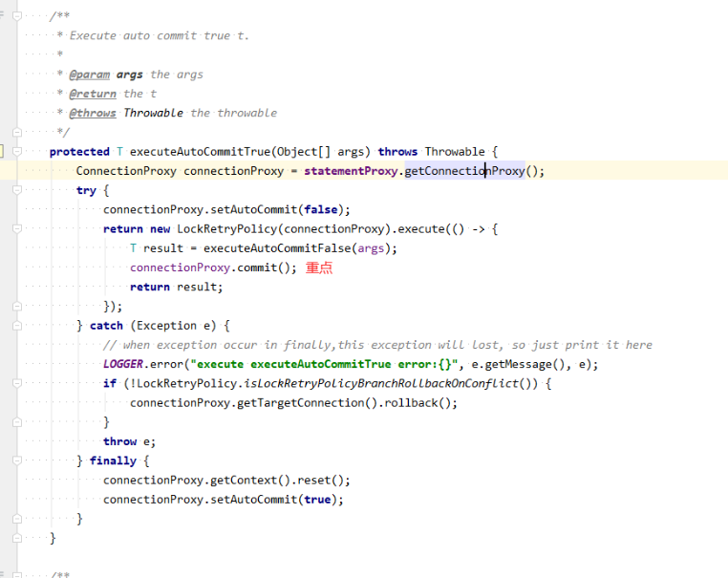Collapse the Javadoc at its closing */ fold marker

tap(17, 132)
